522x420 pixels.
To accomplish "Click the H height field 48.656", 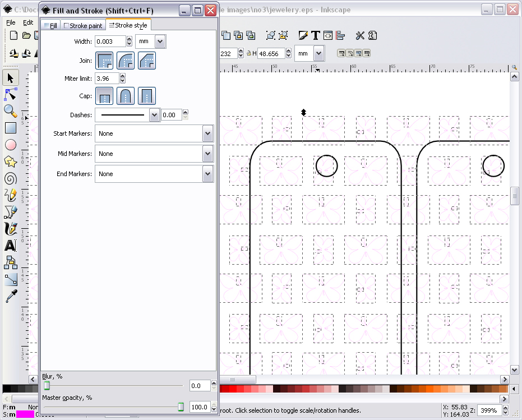I will (x=271, y=53).
